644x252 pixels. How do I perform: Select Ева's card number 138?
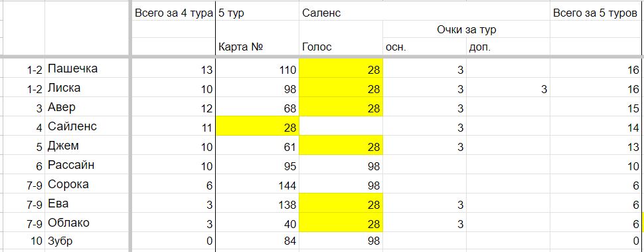coord(257,203)
